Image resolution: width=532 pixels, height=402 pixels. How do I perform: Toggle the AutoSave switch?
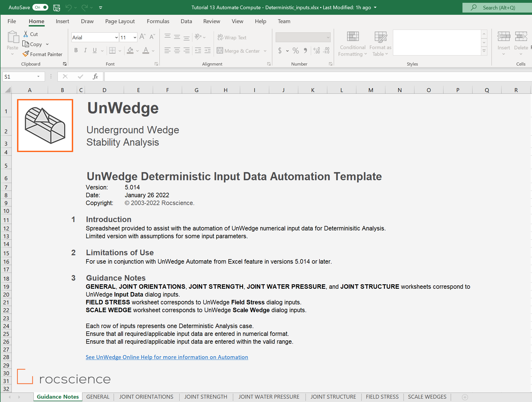(40, 8)
